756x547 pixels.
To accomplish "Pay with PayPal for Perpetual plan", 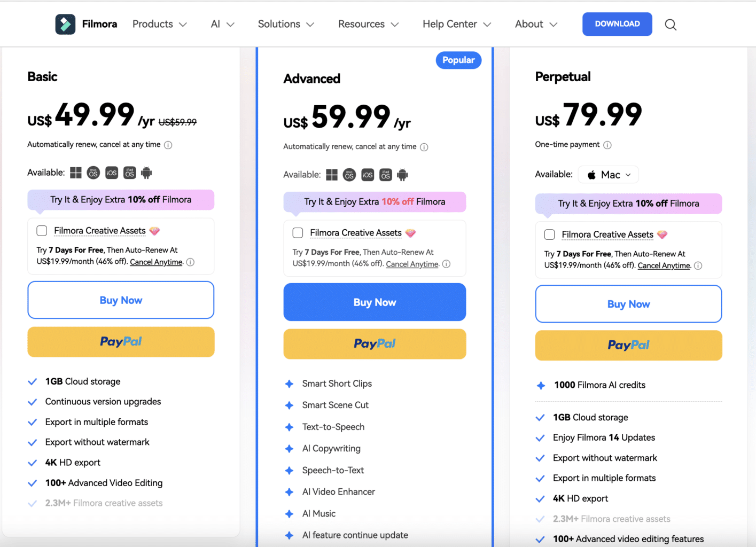I will click(x=628, y=346).
